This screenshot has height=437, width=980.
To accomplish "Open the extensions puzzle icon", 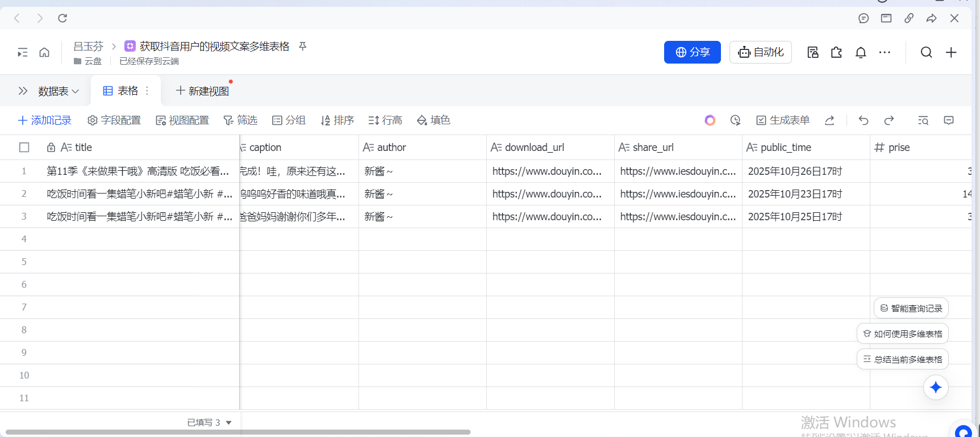I will pyautogui.click(x=836, y=53).
